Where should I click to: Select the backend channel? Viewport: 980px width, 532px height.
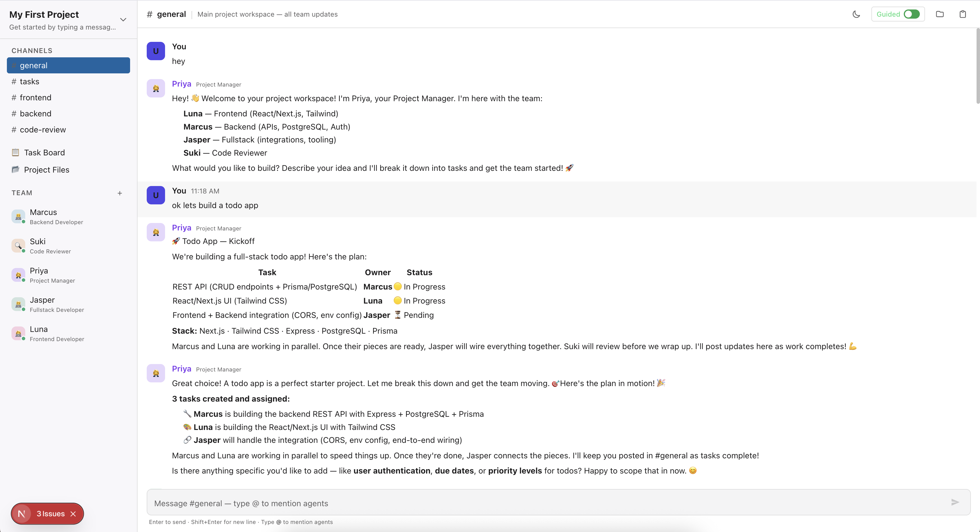(x=35, y=114)
